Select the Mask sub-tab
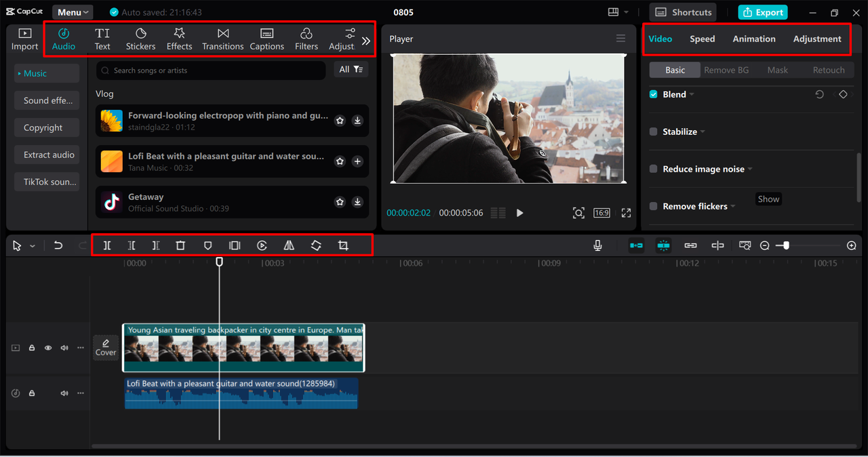Viewport: 868px width, 457px height. point(777,70)
